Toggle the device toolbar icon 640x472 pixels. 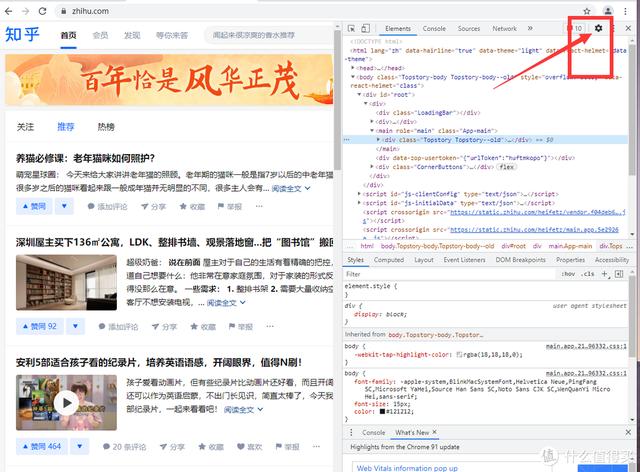pos(367,29)
